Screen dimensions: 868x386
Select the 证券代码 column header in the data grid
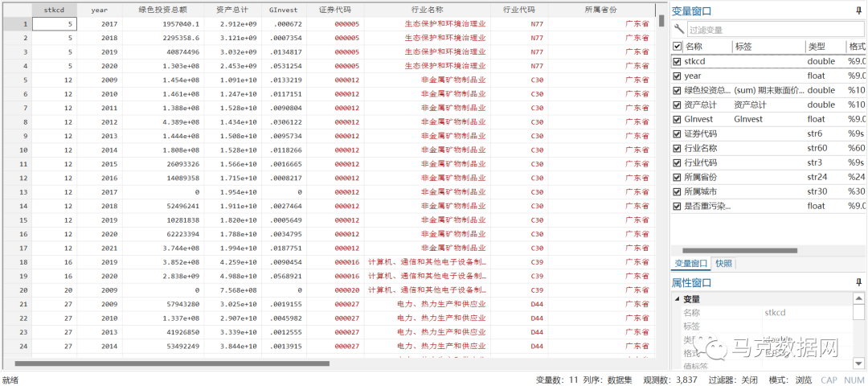(335, 10)
